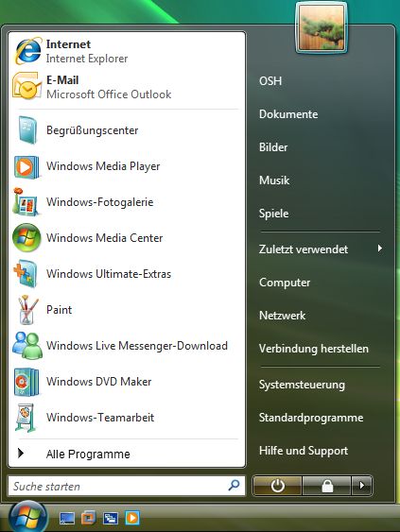Launch the Paint brushes icon
400x532 pixels.
click(x=27, y=310)
